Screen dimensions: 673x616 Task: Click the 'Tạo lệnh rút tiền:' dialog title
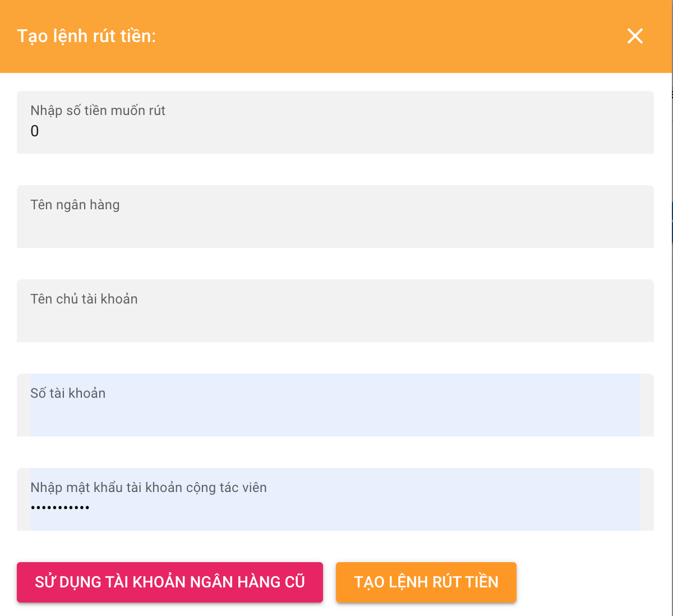tap(86, 36)
